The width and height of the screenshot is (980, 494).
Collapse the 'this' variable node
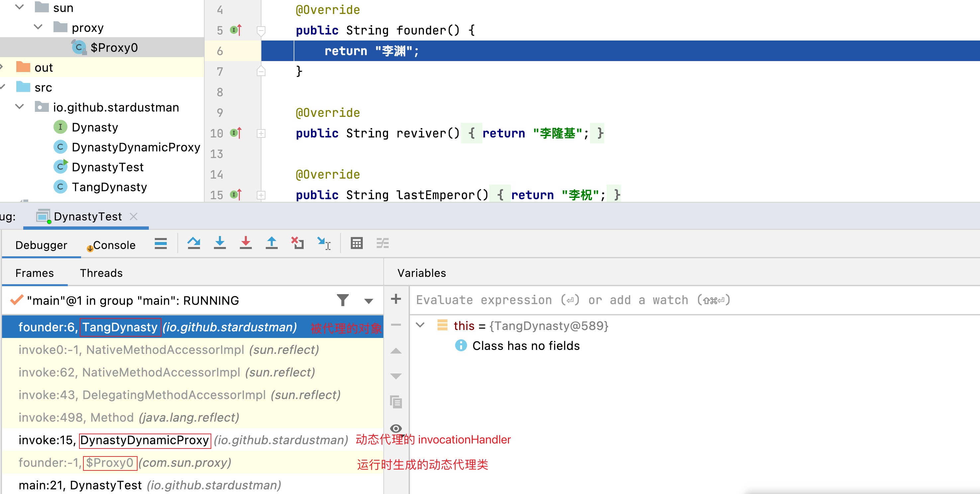(x=420, y=325)
